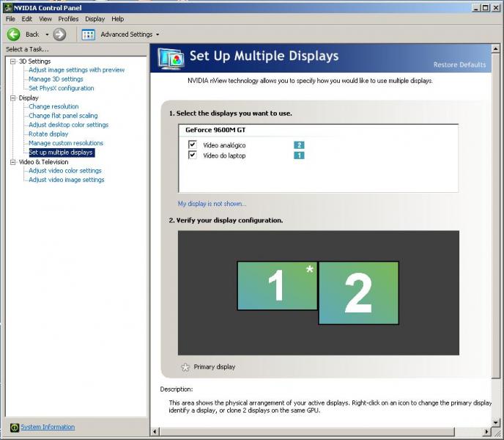504x440 pixels.
Task: Open the File menu
Action: pos(10,19)
